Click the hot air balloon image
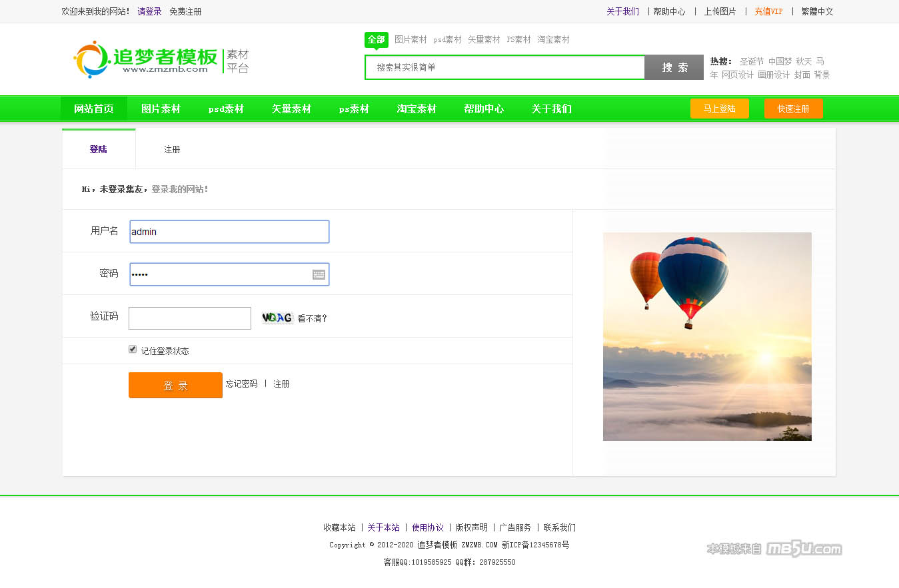The height and width of the screenshot is (588, 899). click(707, 336)
